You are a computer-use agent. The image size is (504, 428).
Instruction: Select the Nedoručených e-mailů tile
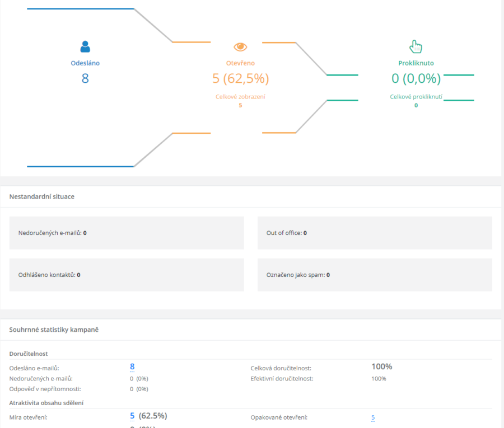coord(127,233)
